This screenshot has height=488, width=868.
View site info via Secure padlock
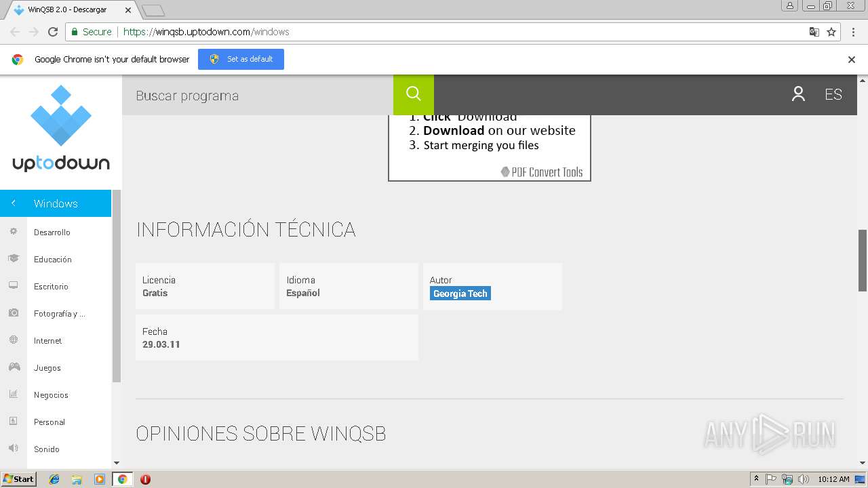pyautogui.click(x=92, y=32)
